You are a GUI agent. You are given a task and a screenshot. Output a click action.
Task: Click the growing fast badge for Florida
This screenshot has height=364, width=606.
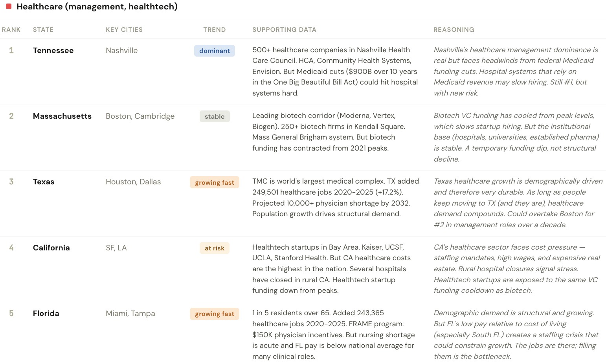214,314
